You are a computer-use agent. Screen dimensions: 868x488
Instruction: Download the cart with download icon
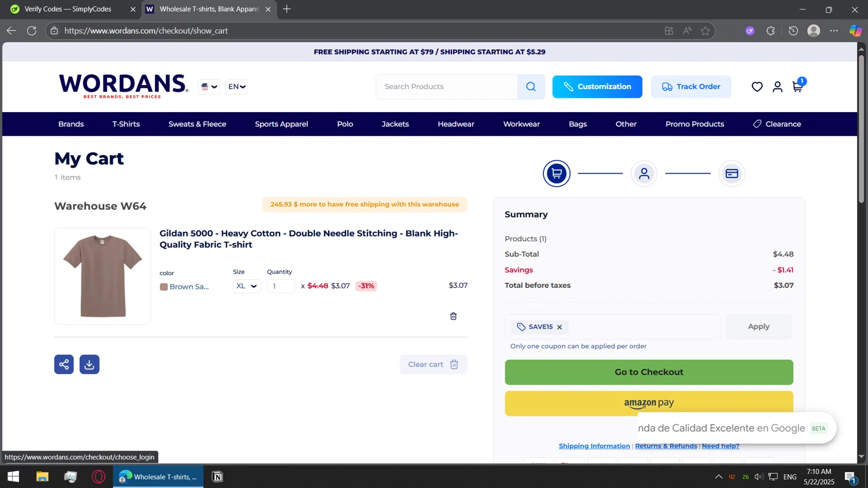coord(90,364)
